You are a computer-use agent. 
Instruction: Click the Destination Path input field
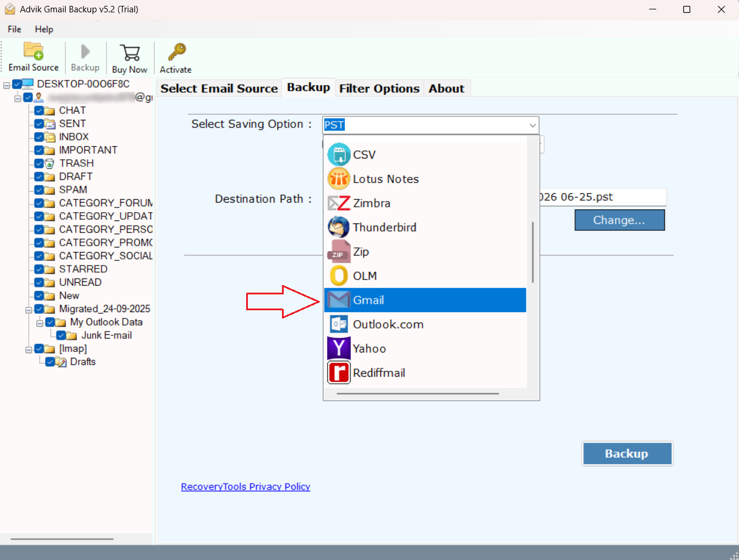click(603, 197)
